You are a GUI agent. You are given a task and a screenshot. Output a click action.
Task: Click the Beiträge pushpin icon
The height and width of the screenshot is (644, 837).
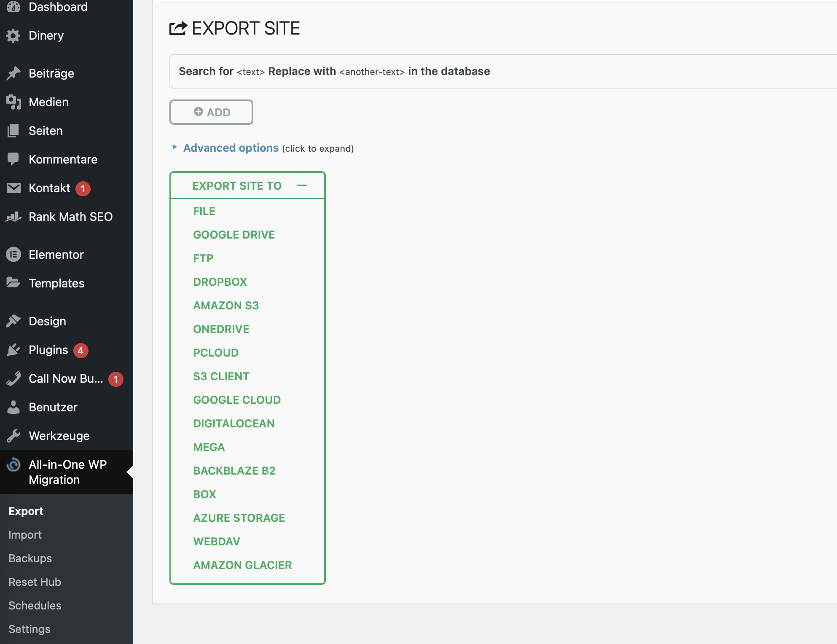13,73
